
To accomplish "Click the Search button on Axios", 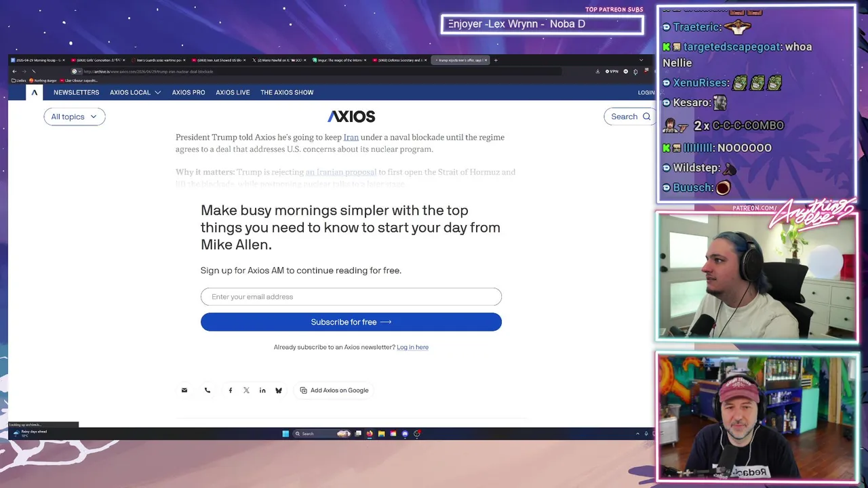I will [630, 117].
